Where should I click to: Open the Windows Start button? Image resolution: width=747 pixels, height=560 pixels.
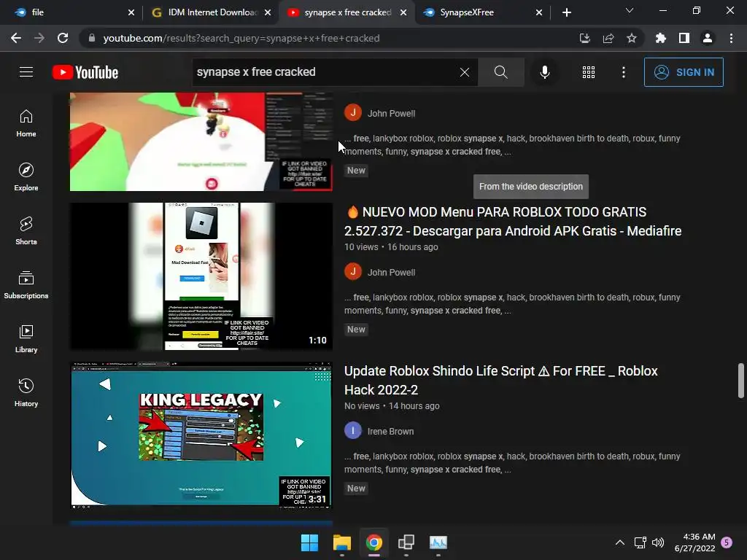pos(309,542)
